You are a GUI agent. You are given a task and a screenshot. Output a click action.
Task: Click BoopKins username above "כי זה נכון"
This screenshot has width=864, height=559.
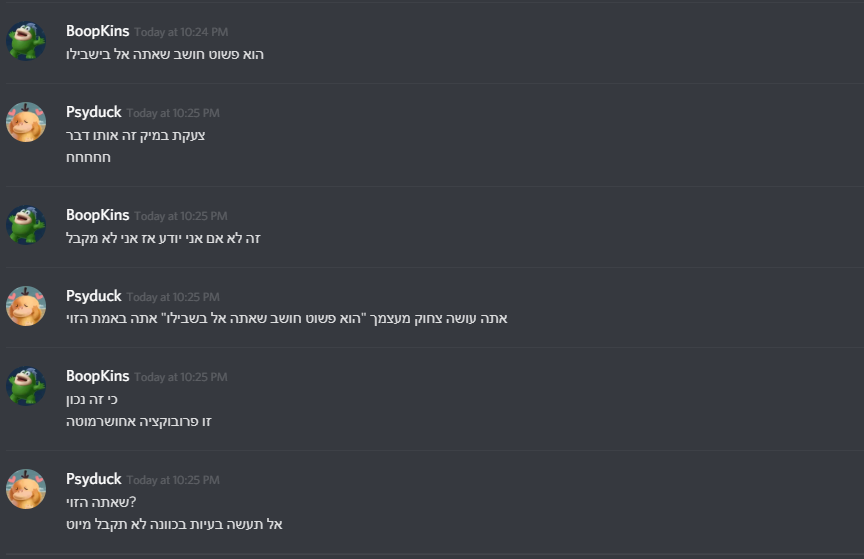coord(97,376)
